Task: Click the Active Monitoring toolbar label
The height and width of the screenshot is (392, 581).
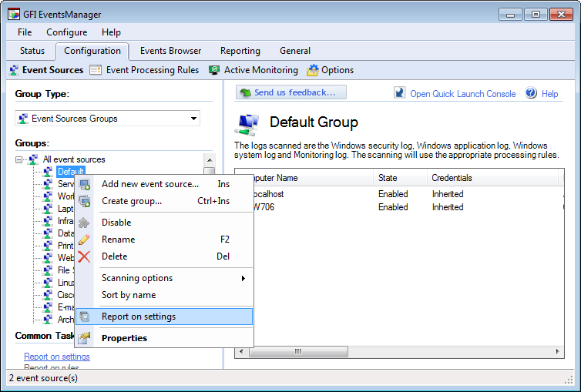Action: (x=261, y=70)
